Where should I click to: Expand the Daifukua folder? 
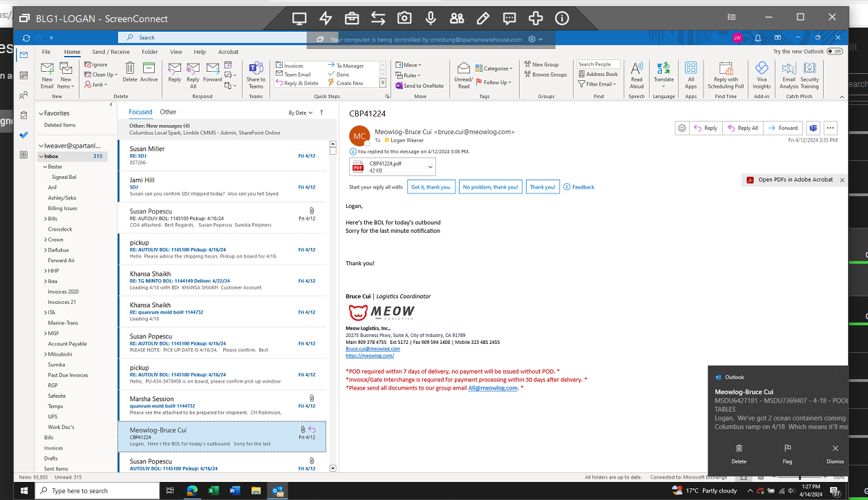coord(45,250)
